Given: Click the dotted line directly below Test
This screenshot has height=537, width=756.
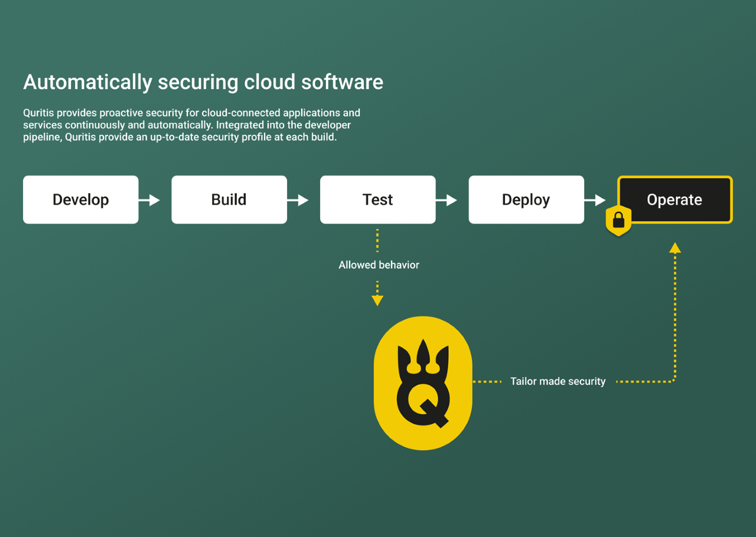Looking at the screenshot, I should pyautogui.click(x=377, y=240).
